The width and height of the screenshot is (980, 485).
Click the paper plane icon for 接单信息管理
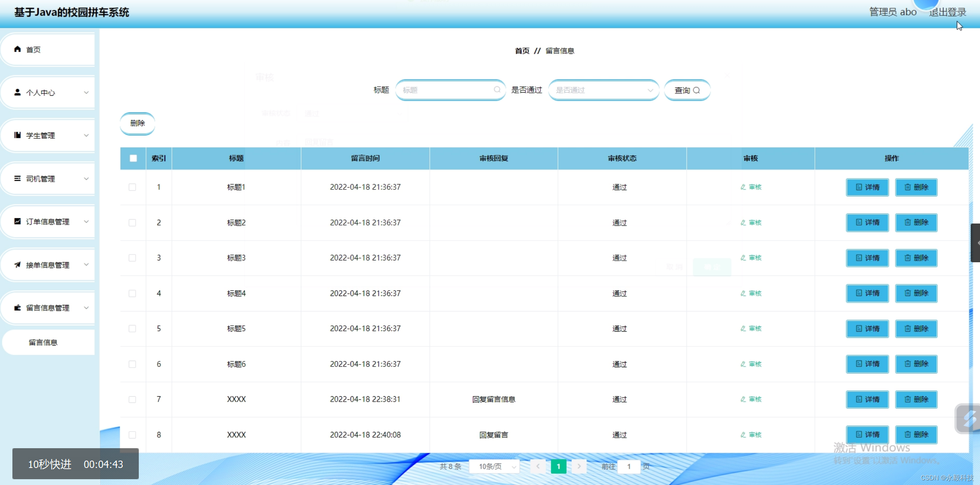click(17, 265)
